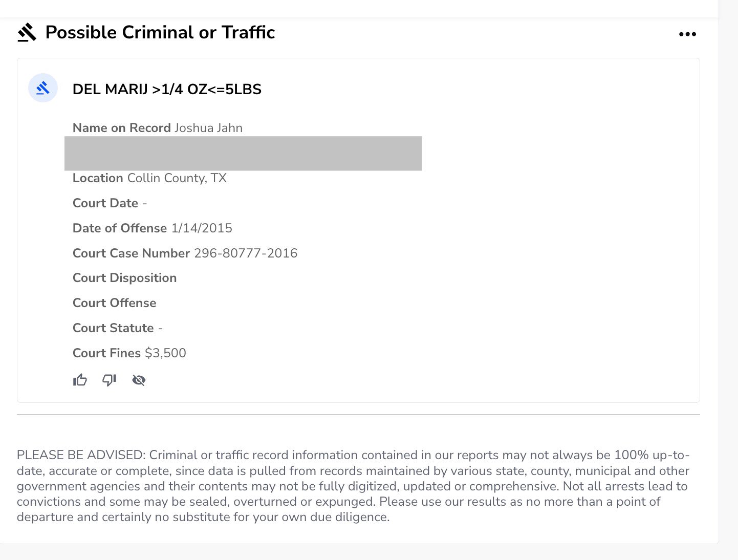738x560 pixels.
Task: Click the gray redacted box
Action: [x=243, y=153]
